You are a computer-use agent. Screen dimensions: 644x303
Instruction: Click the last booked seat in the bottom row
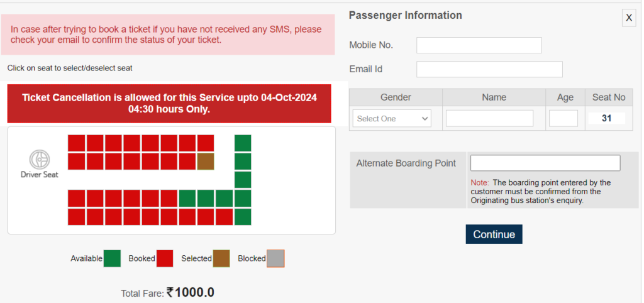pyautogui.click(x=225, y=217)
